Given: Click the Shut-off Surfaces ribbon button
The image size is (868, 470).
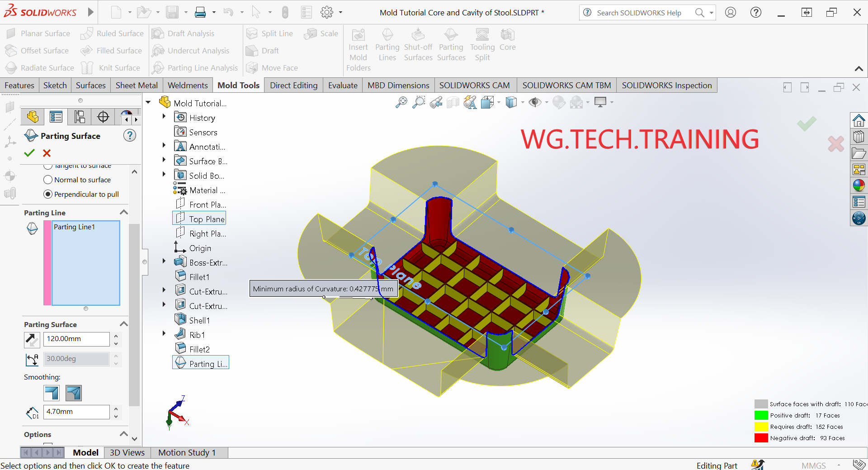Looking at the screenshot, I should [x=418, y=46].
